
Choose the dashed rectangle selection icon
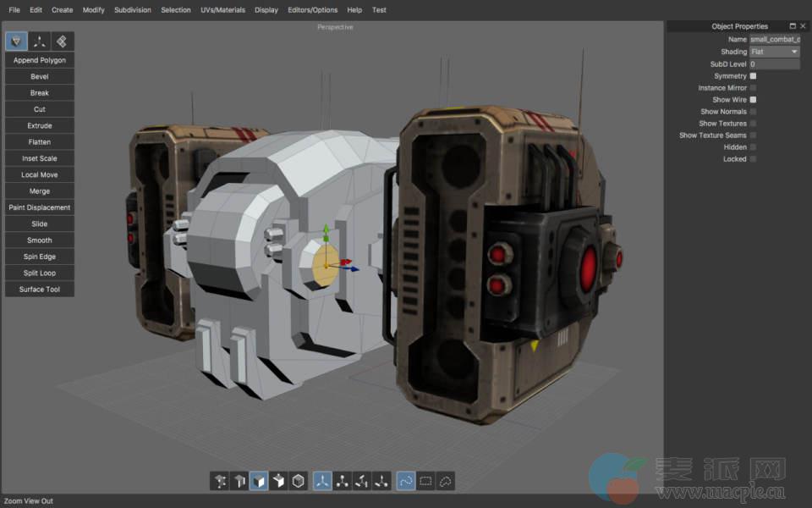tap(426, 481)
